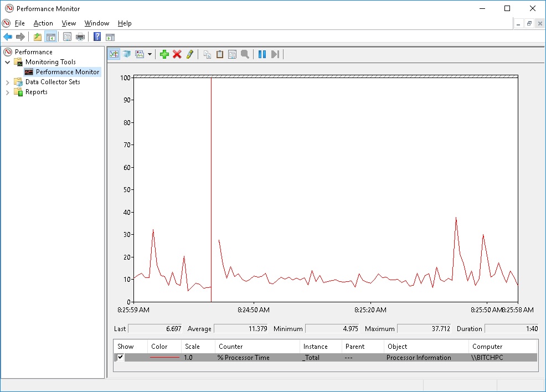This screenshot has height=392, width=546.
Task: Click the Maximum value field 37.712
Action: 424,329
